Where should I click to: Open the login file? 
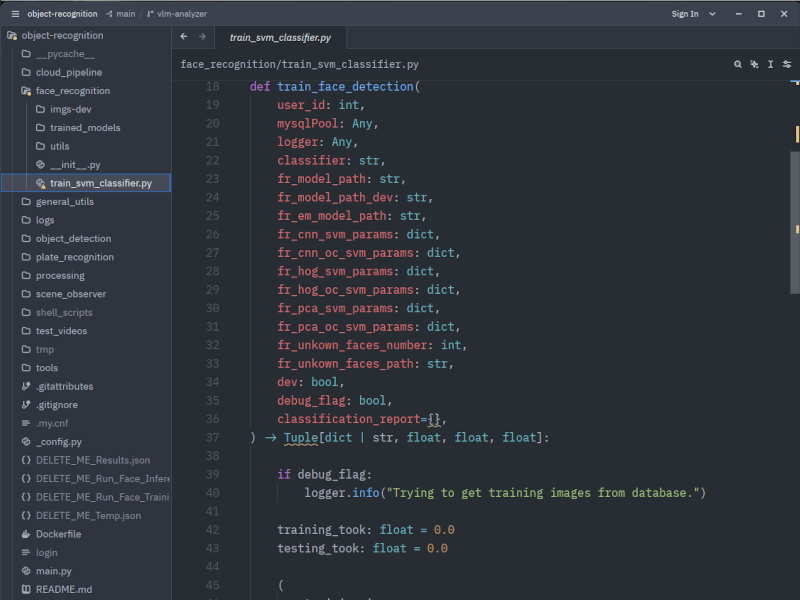click(x=86, y=553)
